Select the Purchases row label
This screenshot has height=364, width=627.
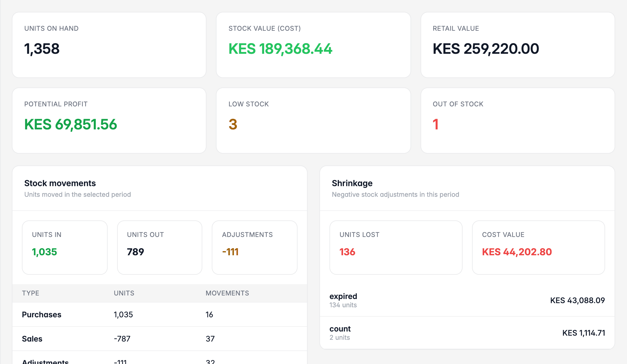pos(41,315)
